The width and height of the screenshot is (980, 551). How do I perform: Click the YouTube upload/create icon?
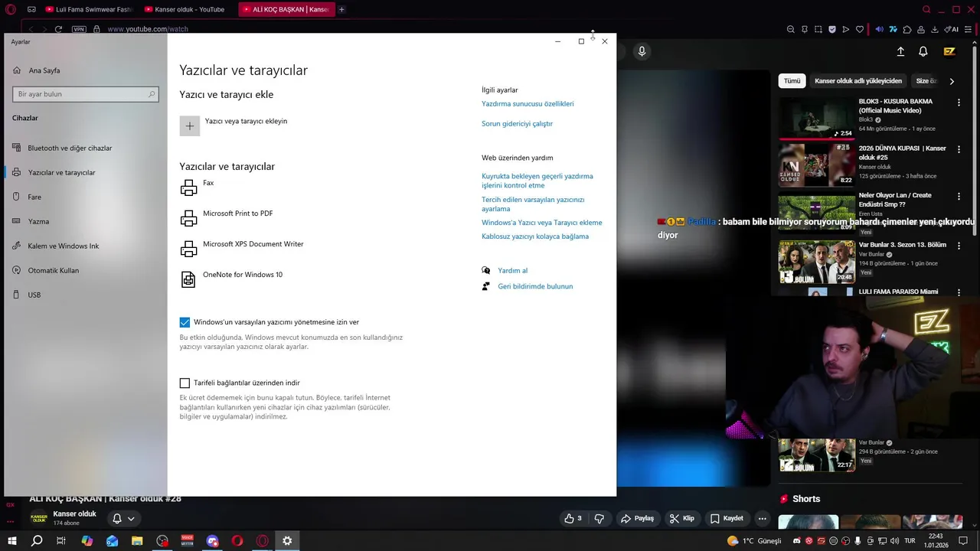point(900,51)
